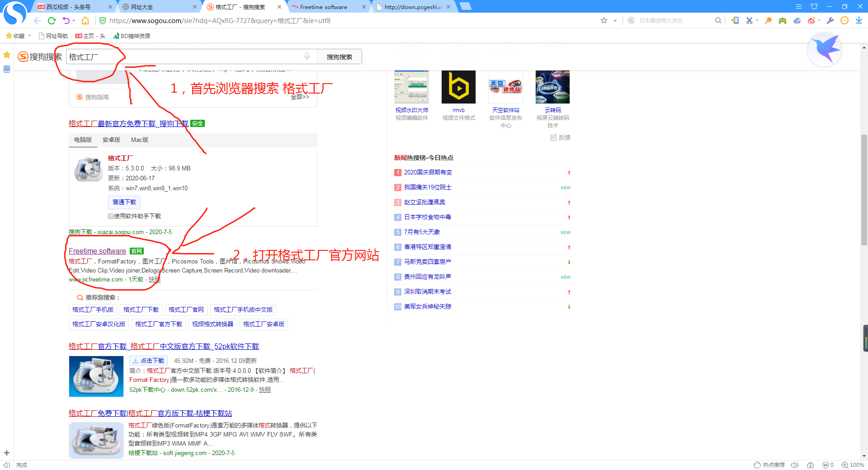Click the green security shield in the address bar
Screen dimensions: 868x470
(x=103, y=21)
